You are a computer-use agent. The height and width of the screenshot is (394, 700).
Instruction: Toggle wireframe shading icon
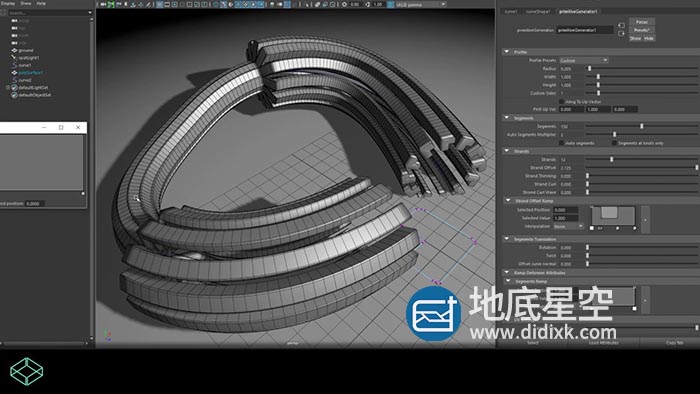(x=216, y=4)
